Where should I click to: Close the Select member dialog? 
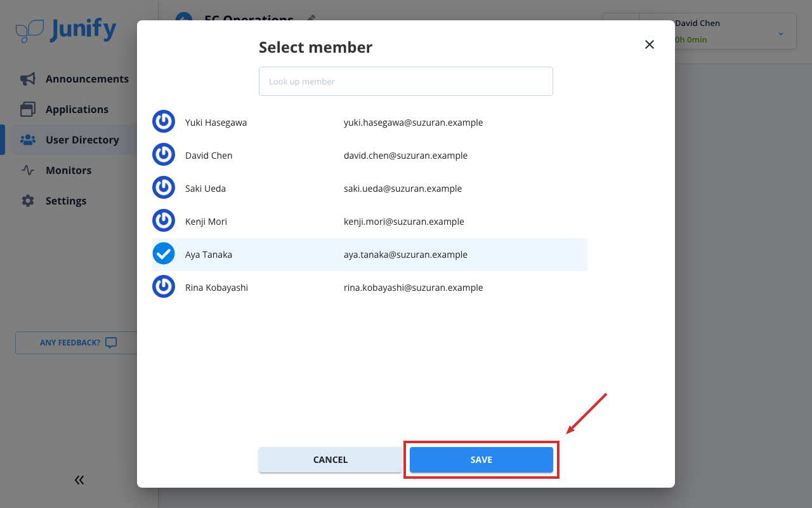(649, 44)
